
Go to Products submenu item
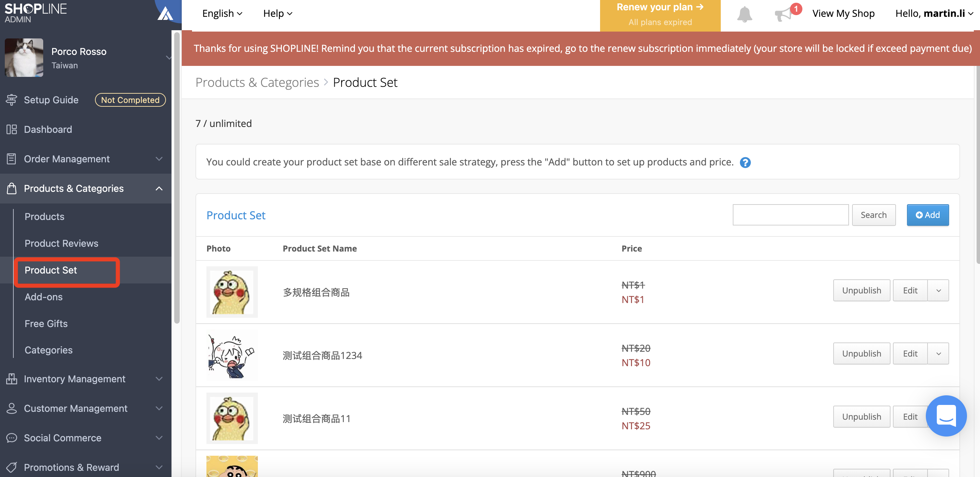pyautogui.click(x=45, y=217)
